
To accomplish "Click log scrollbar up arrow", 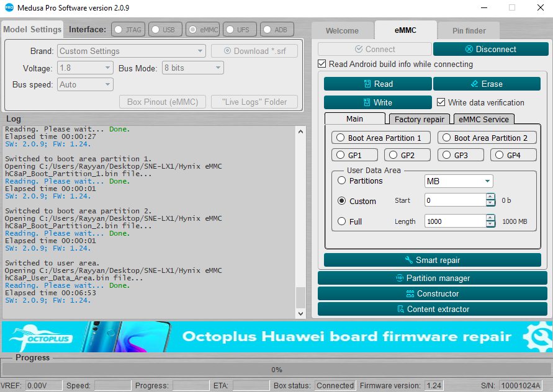I will [300, 131].
